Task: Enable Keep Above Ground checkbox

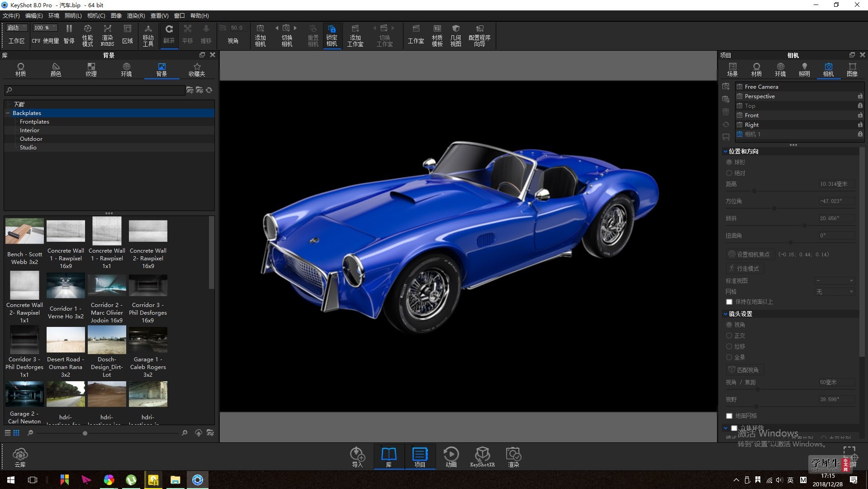Action: coord(729,302)
